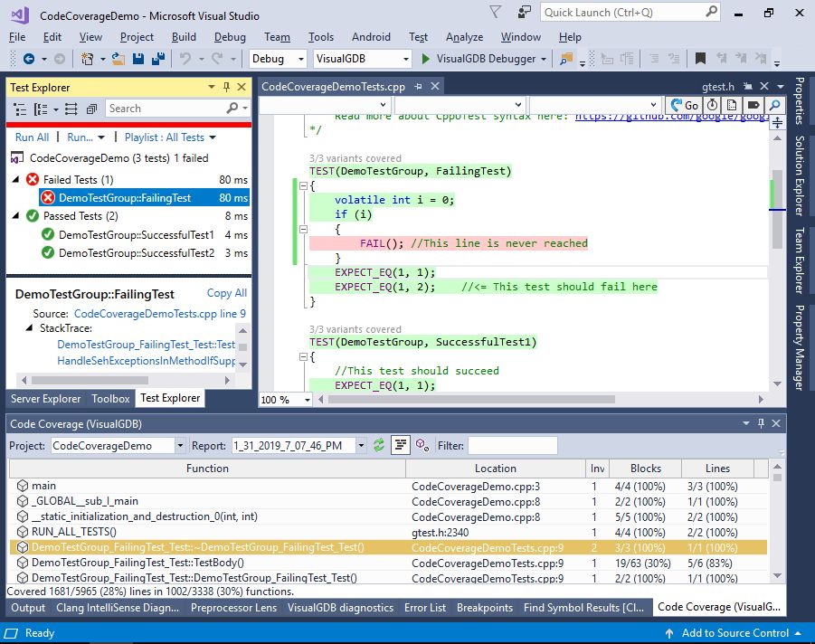Click the coverage settings gear icon beside Filter

[422, 445]
